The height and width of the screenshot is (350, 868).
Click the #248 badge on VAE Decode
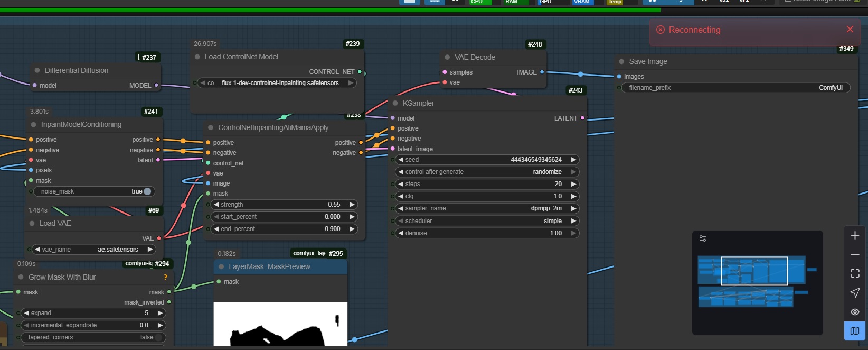pos(535,44)
